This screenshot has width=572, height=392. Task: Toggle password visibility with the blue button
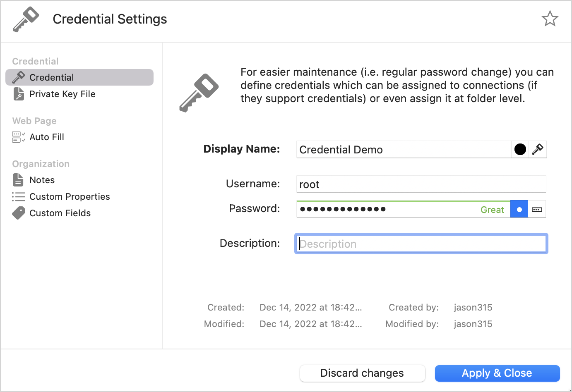pyautogui.click(x=519, y=209)
